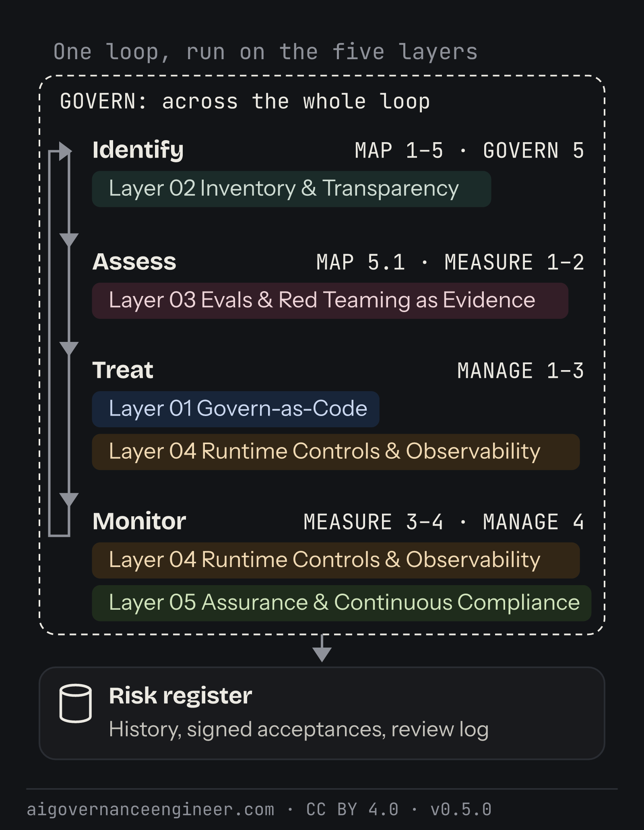Viewport: 644px width, 830px height.
Task: Click the arrow pointing down to Risk register
Action: point(322,648)
